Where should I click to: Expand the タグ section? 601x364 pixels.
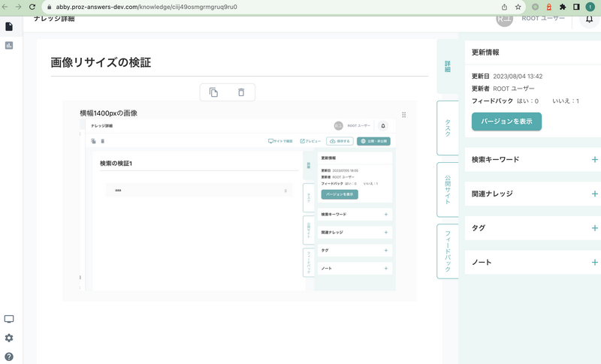(x=594, y=228)
